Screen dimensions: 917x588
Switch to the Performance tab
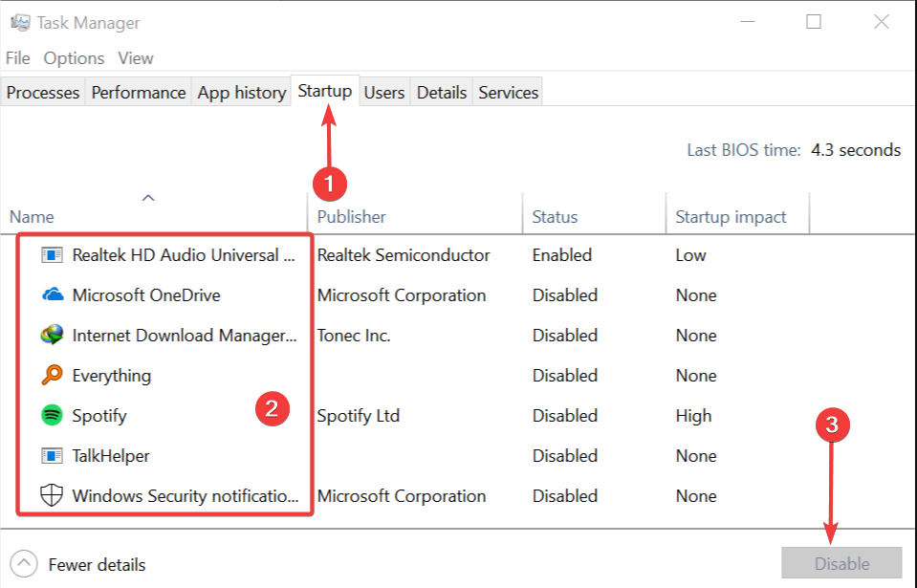coord(139,93)
